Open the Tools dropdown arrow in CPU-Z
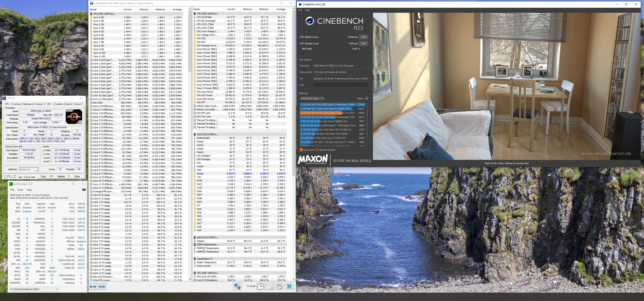 pyautogui.click(x=51, y=176)
